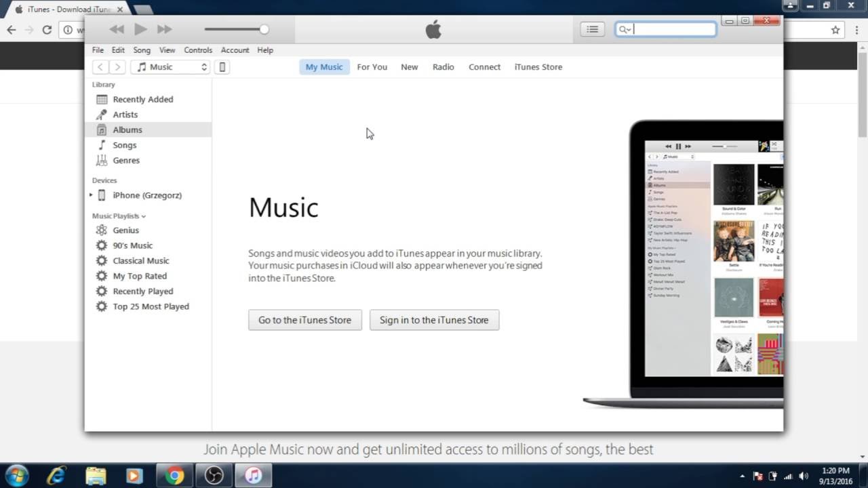This screenshot has height=488, width=868.
Task: Open the Song menu
Action: pos(142,50)
